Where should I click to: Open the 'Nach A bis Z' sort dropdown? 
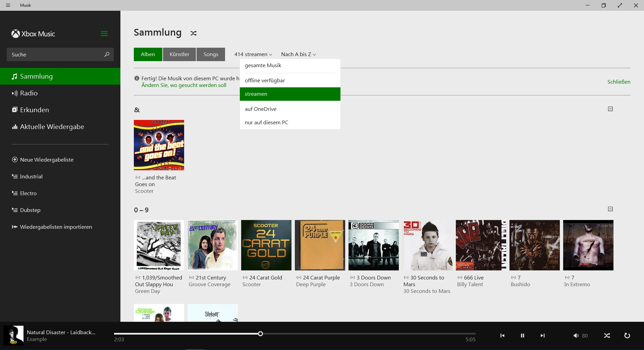[x=298, y=54]
